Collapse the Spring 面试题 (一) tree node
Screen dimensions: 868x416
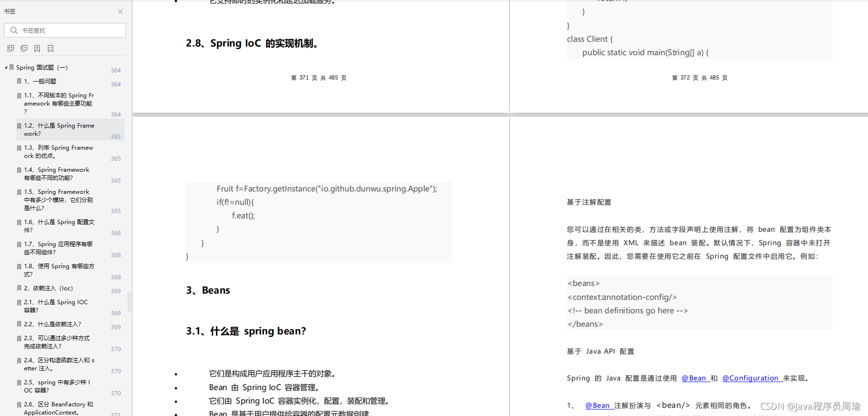coord(6,67)
